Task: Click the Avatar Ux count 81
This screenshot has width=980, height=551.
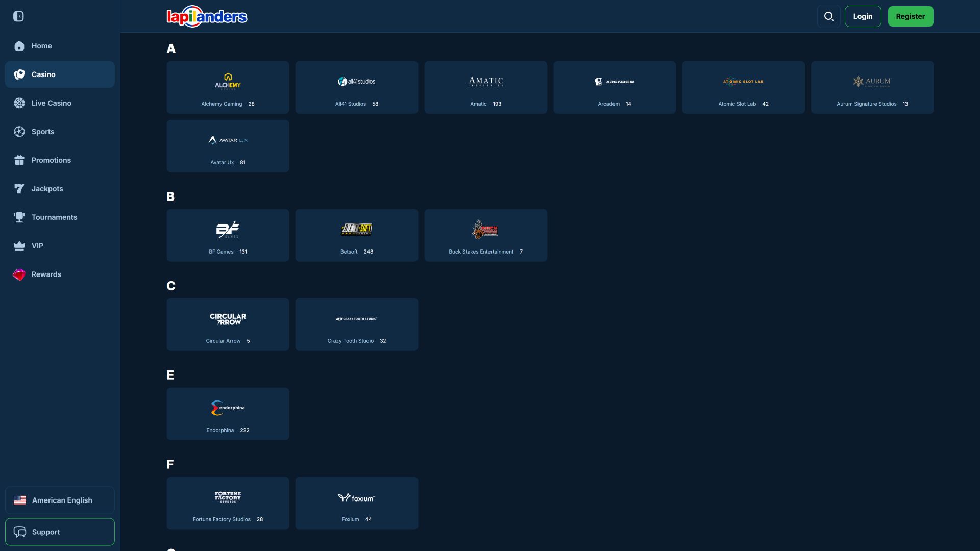Action: pos(243,163)
